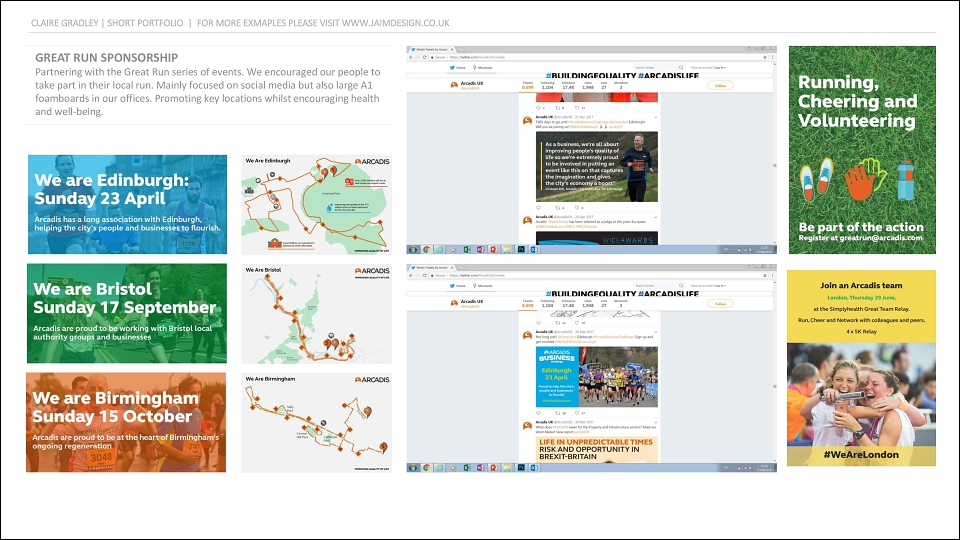
Task: Click the Twitter bird Home icon in Brexit-tweet screenshot
Action: [x=452, y=285]
